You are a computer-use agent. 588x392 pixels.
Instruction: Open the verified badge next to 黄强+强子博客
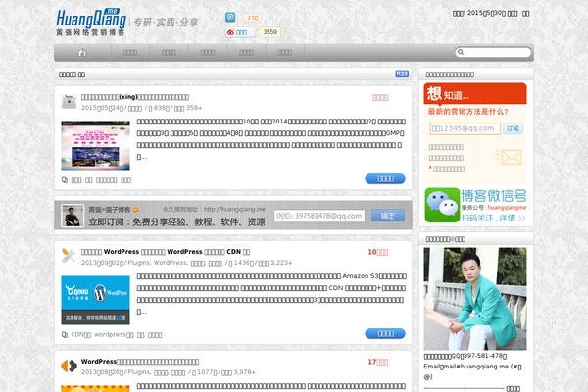[136, 210]
